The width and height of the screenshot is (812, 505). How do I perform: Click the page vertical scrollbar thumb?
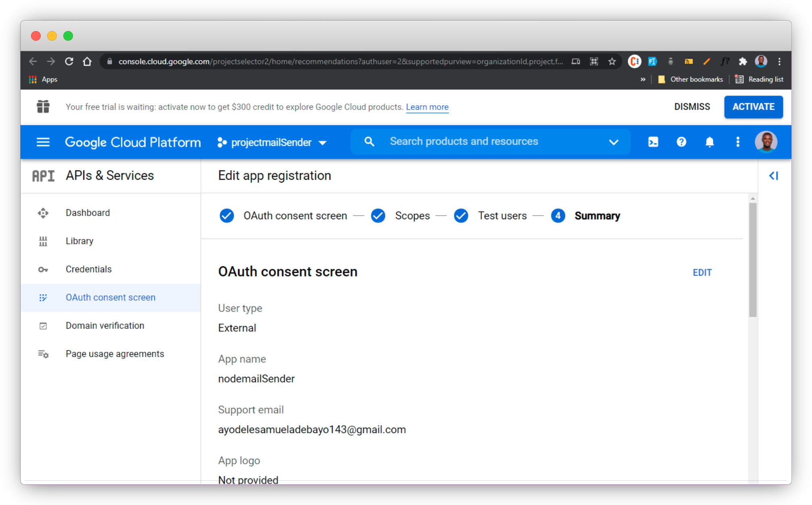[x=753, y=260]
